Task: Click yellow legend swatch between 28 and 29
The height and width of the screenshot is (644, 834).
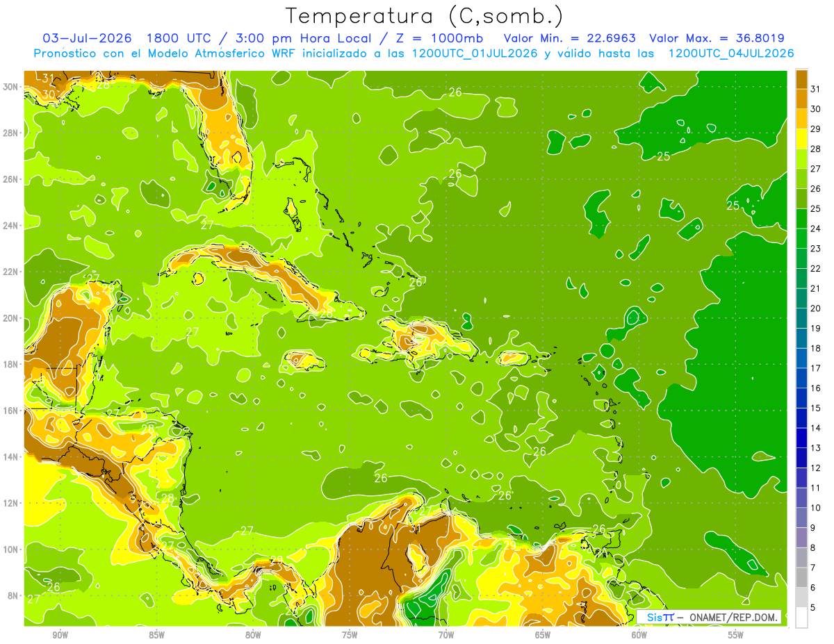Action: tap(801, 139)
